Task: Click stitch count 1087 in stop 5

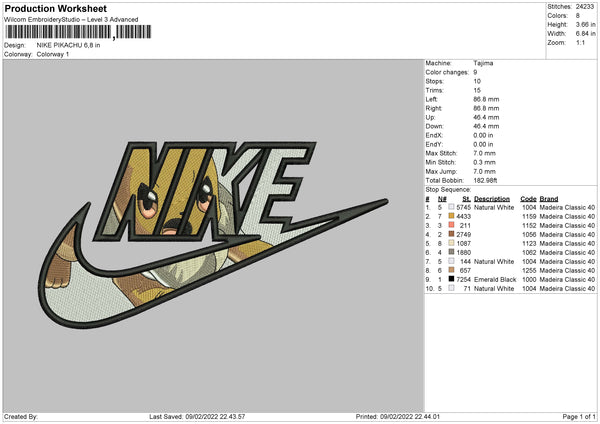Action: [x=463, y=243]
